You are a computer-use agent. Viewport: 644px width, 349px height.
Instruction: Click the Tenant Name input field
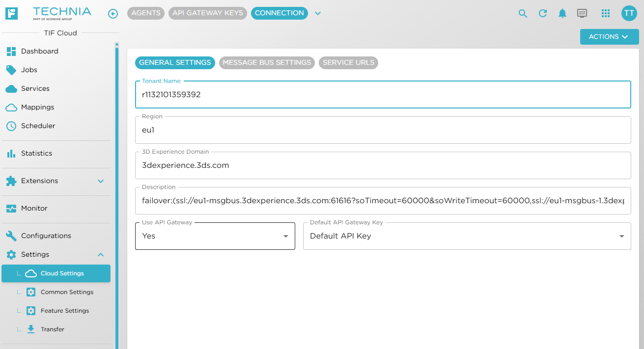(x=383, y=95)
